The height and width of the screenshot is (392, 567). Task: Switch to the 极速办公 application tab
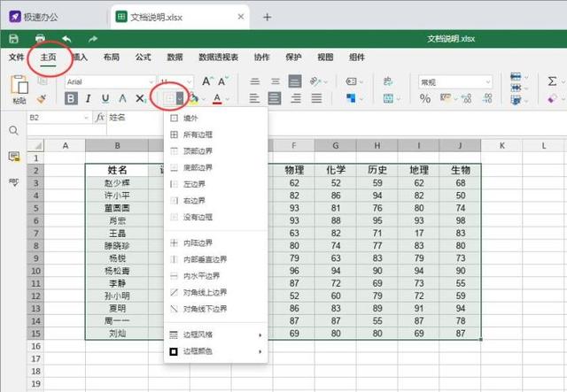(34, 17)
